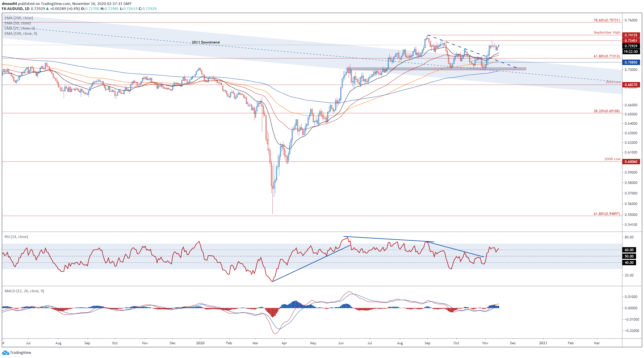Screen dimensions: 644x358
Task: Click the 61.80%(0.54897) Fibonacci label
Action: pos(606,214)
